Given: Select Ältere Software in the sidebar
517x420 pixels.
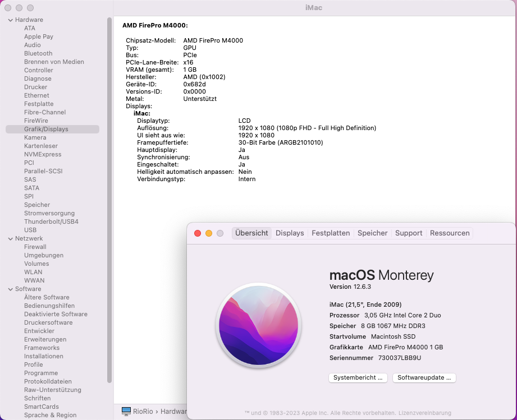Looking at the screenshot, I should coord(47,297).
